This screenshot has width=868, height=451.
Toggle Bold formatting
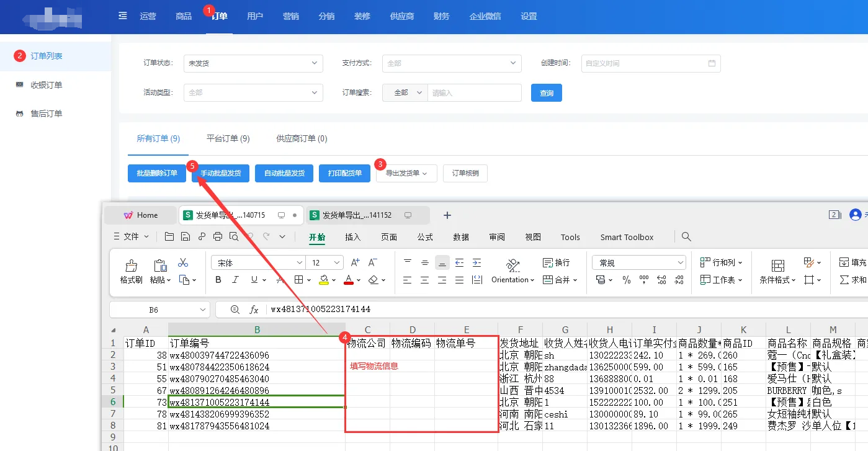click(218, 280)
